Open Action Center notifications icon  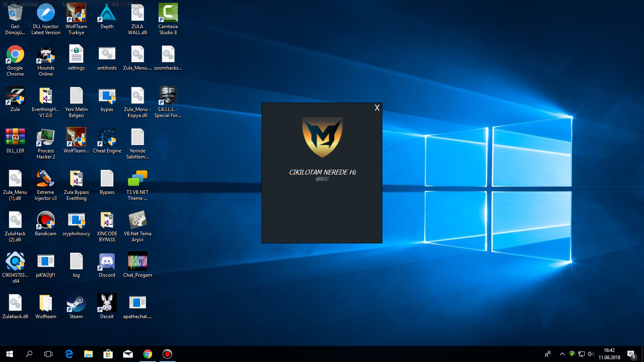pyautogui.click(x=632, y=354)
